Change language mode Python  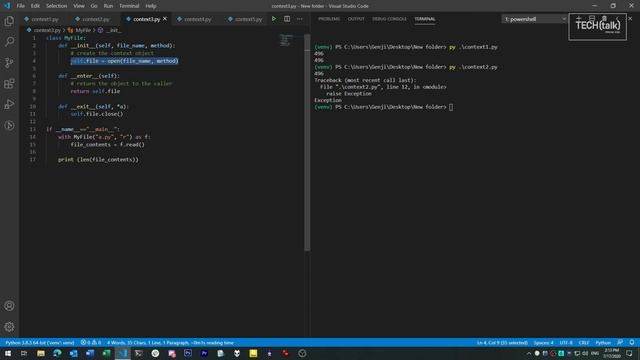603,342
